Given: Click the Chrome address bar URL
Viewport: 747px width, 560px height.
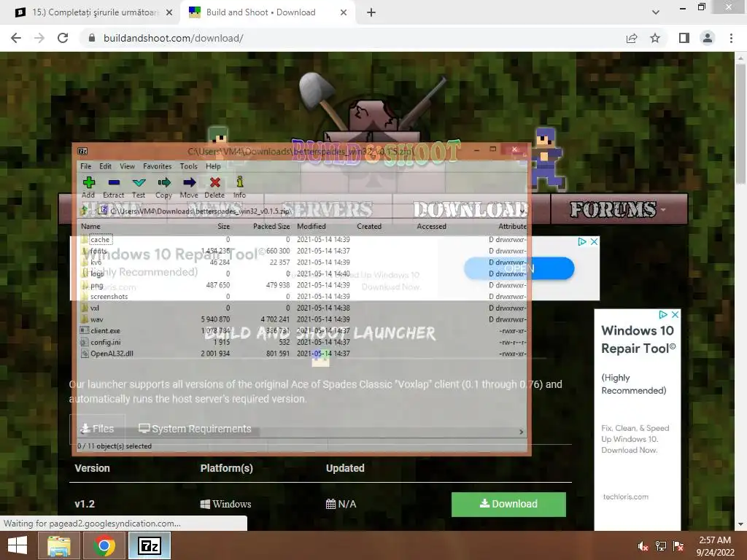Looking at the screenshot, I should point(174,38).
